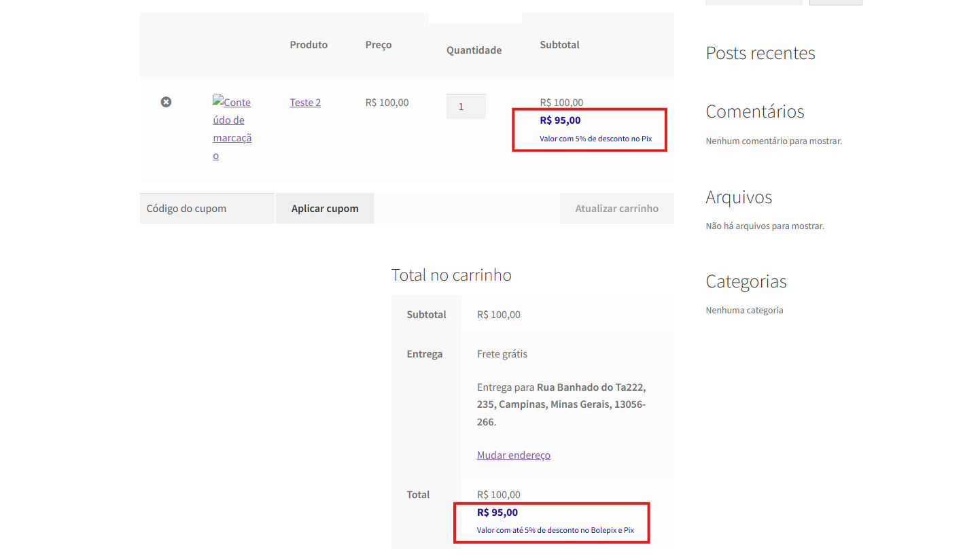This screenshot has width=980, height=560.
Task: Click the Arquivos sidebar heading
Action: point(739,197)
